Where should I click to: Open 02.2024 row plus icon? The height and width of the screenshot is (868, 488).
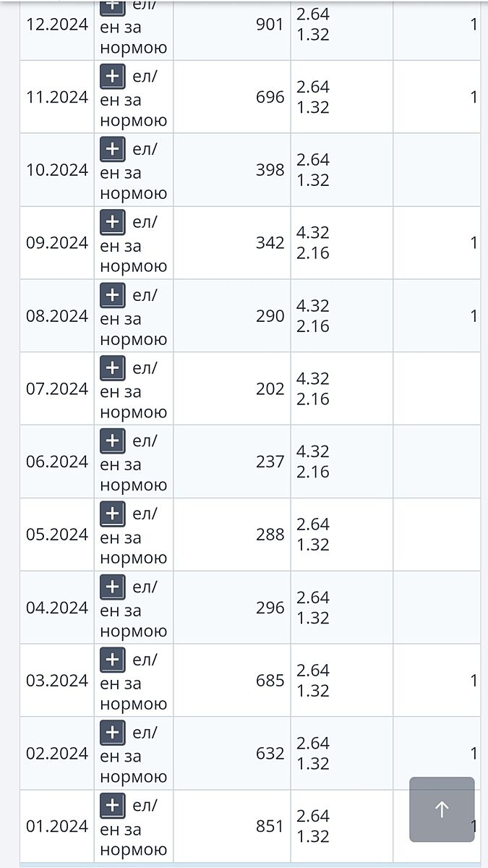click(112, 732)
